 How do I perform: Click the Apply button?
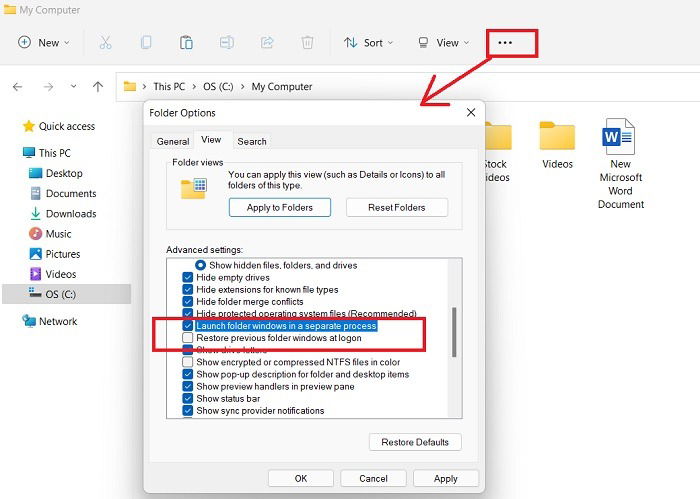click(x=446, y=478)
